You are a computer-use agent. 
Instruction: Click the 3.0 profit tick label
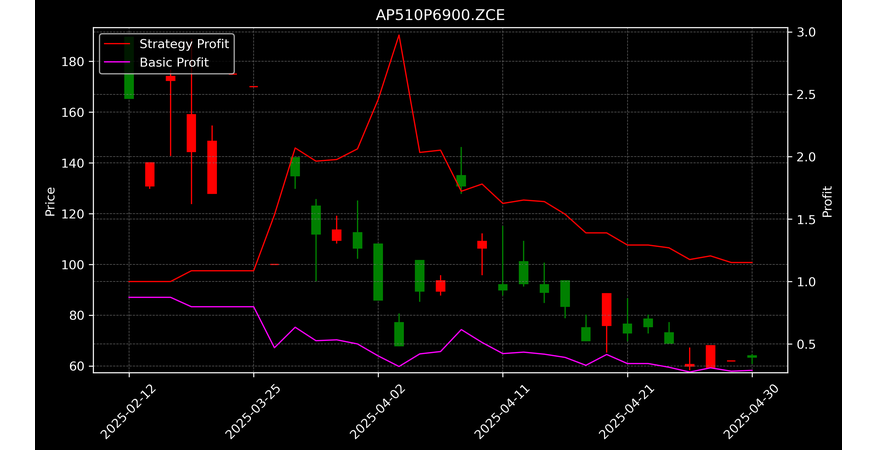(806, 32)
